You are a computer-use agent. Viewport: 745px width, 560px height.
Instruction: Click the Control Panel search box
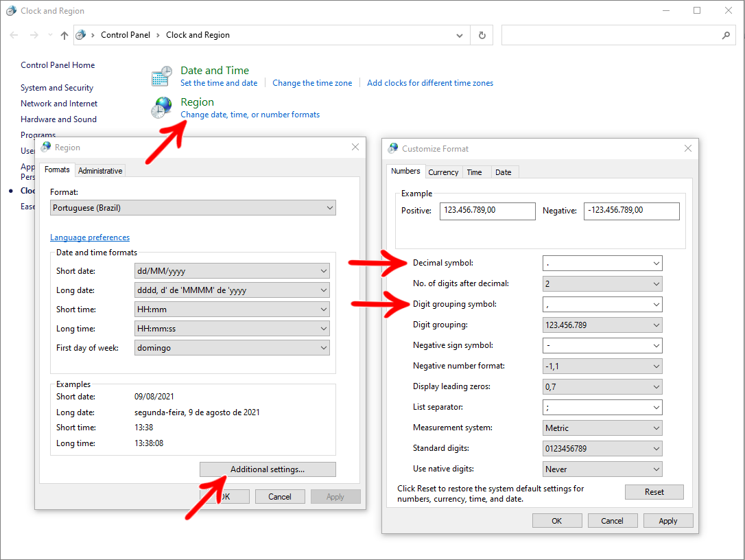coord(619,35)
